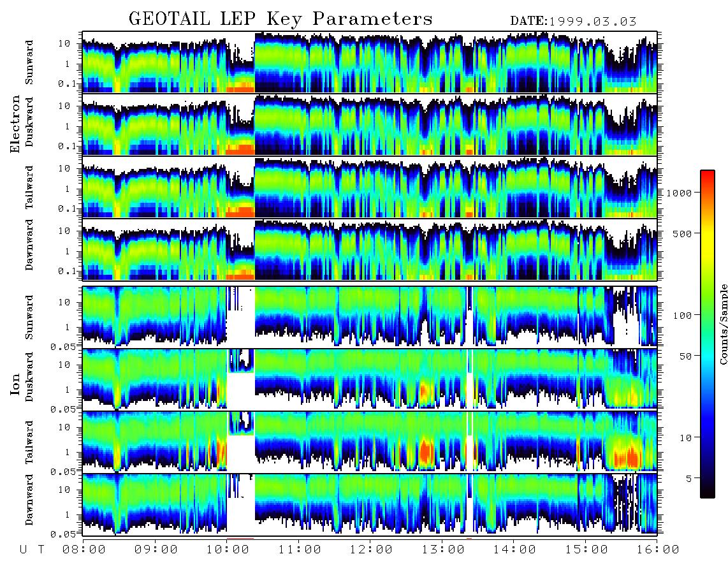
Task: Click the Electron "Sunward" panel label
Action: 29,62
